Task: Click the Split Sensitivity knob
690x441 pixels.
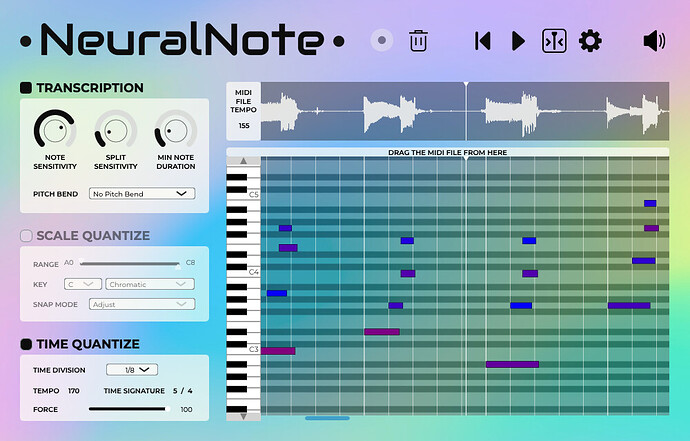Action: (x=115, y=130)
